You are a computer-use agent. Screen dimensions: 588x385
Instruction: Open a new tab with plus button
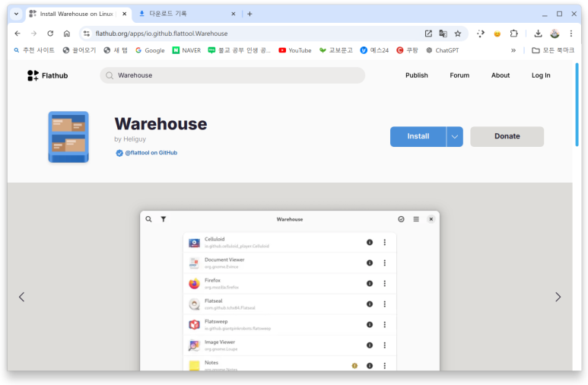pyautogui.click(x=250, y=14)
